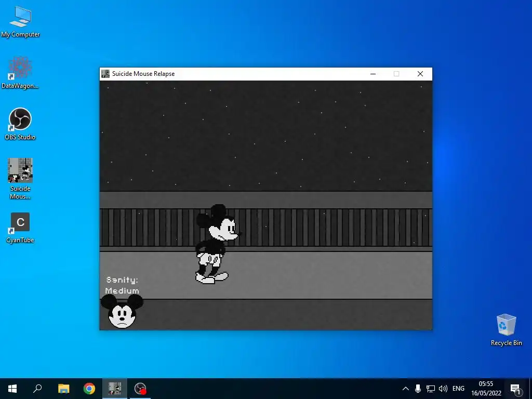
Task: Open Google Chrome from the taskbar
Action: tap(89, 389)
